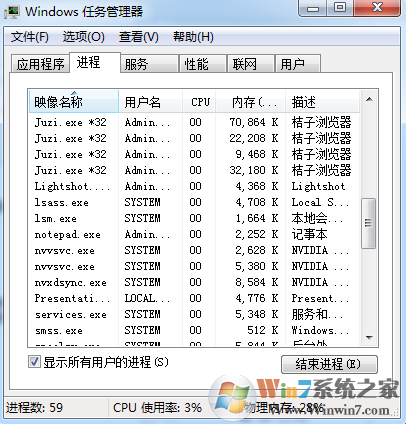Select the nvvsvc.exe process using 2,628 K
The width and height of the screenshot is (406, 424).
194,250
